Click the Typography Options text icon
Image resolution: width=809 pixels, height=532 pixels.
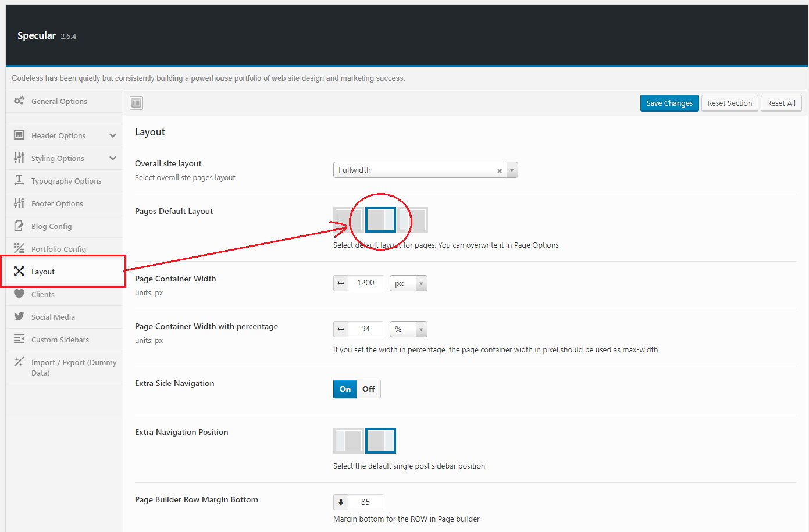click(19, 180)
